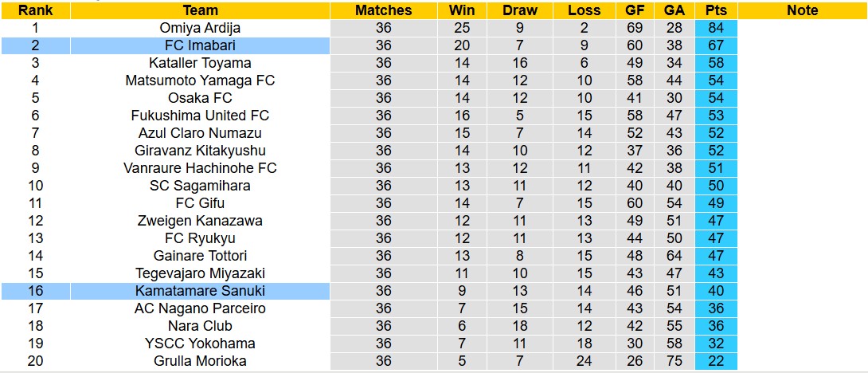Viewport: 868px width, 373px height.
Task: Click Matsumoto Yamaga FC team name
Action: coord(200,80)
